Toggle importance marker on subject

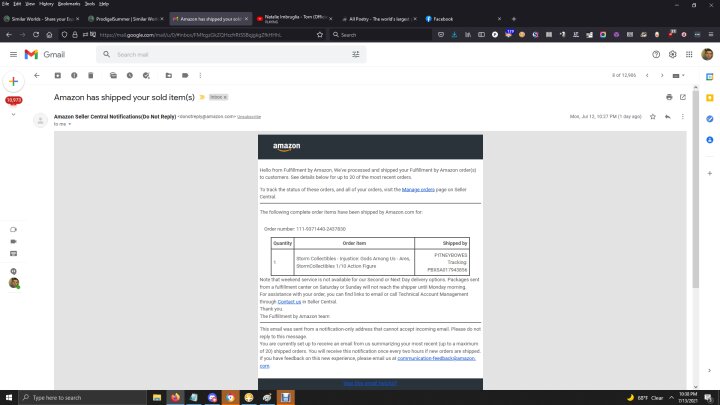202,97
